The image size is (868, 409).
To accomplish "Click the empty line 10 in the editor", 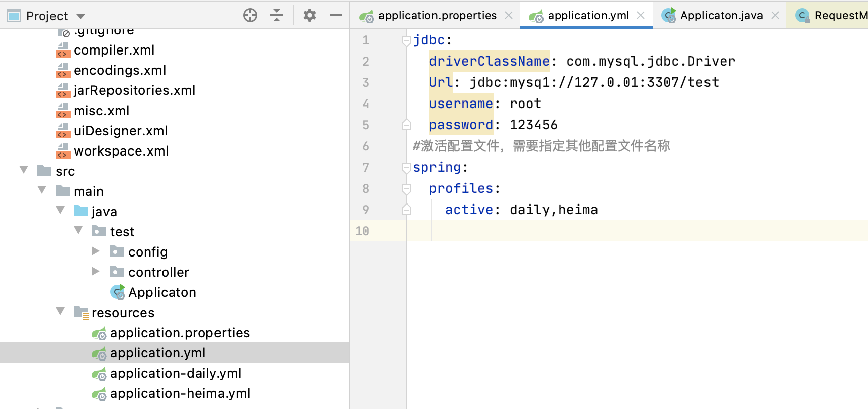I will (x=606, y=231).
